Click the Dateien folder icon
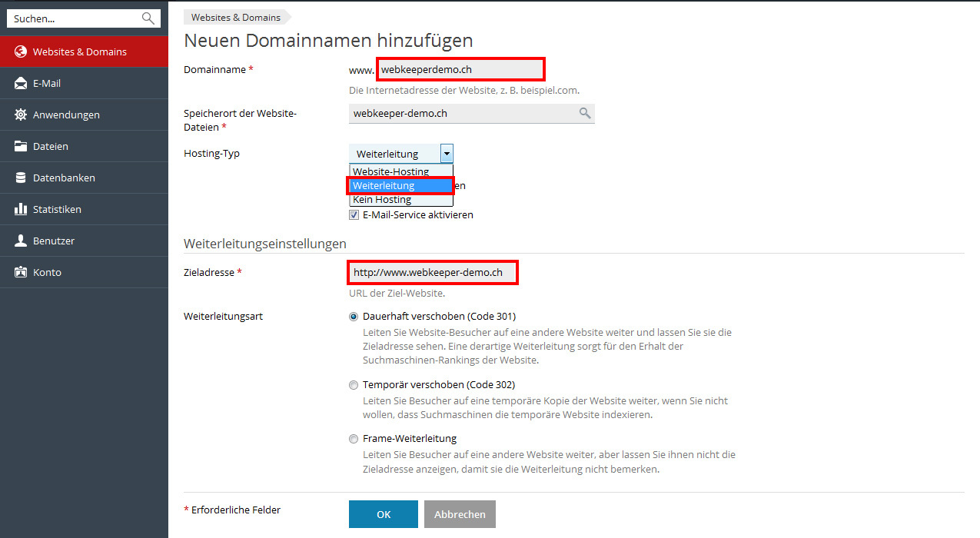 21,147
